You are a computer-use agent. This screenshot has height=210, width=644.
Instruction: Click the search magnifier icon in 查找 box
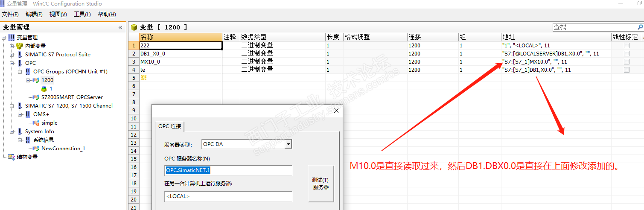tap(640, 27)
